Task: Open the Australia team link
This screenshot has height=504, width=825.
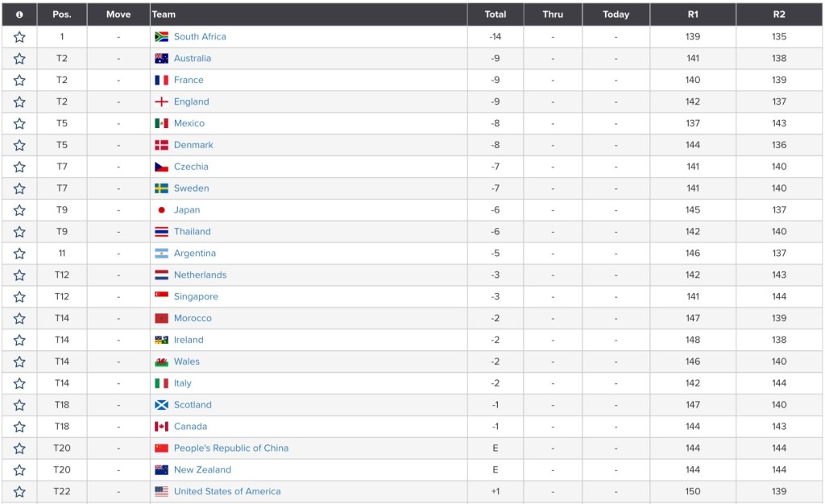Action: click(193, 59)
